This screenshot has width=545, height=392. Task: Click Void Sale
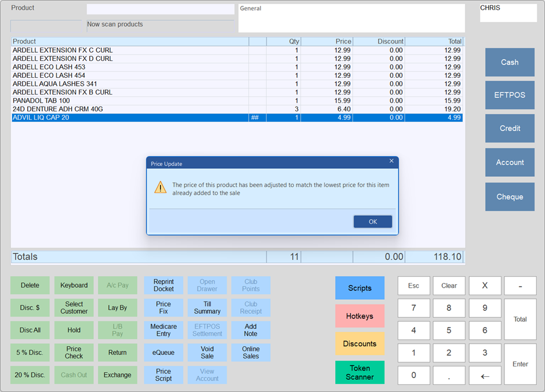(207, 353)
